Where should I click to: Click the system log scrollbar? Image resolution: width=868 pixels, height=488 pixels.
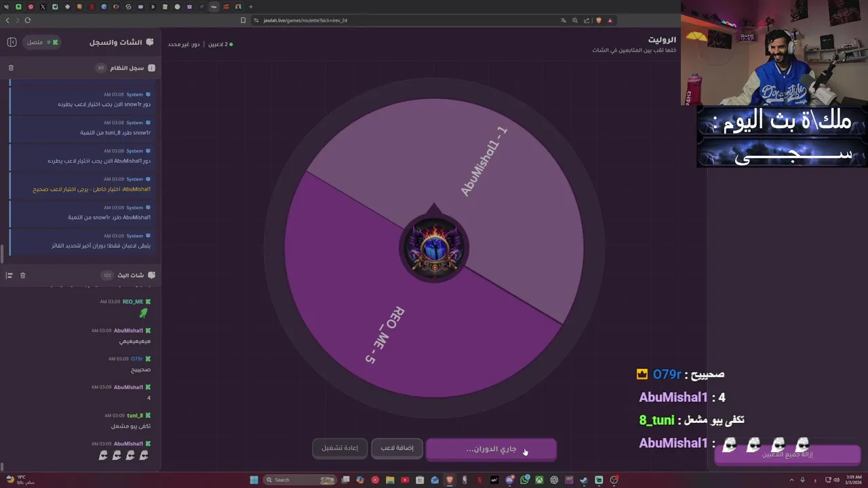[2, 254]
